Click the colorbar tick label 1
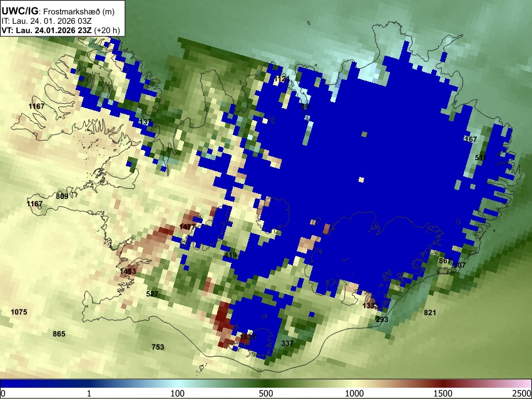 (89, 393)
